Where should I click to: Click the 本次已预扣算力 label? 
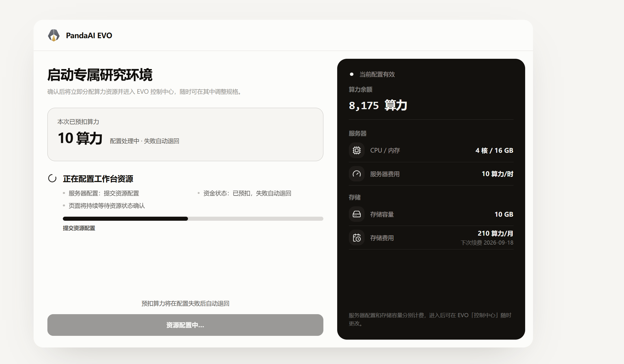[x=78, y=122]
